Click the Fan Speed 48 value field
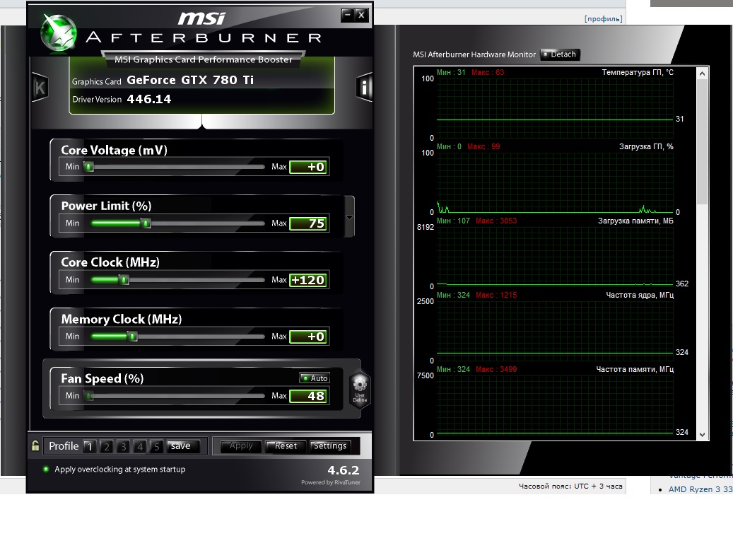733x560 pixels. tap(309, 396)
